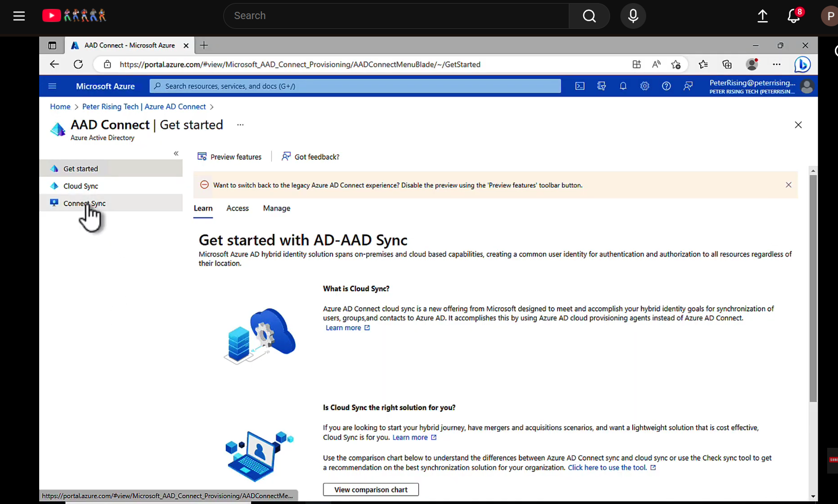Open YouTube notifications bell
Image resolution: width=838 pixels, height=504 pixels.
point(794,16)
